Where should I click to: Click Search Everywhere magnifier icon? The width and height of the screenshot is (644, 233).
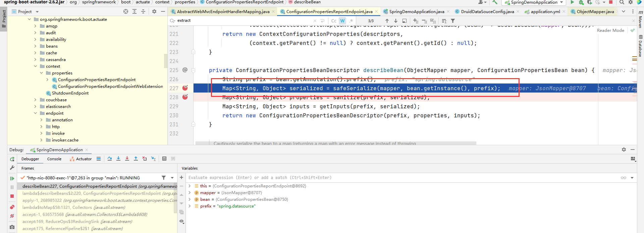[x=622, y=2]
